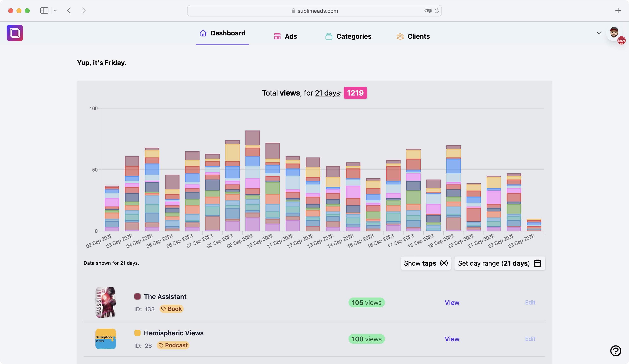Reload the page with refresh icon
Viewport: 629px width, 364px height.
(x=437, y=10)
